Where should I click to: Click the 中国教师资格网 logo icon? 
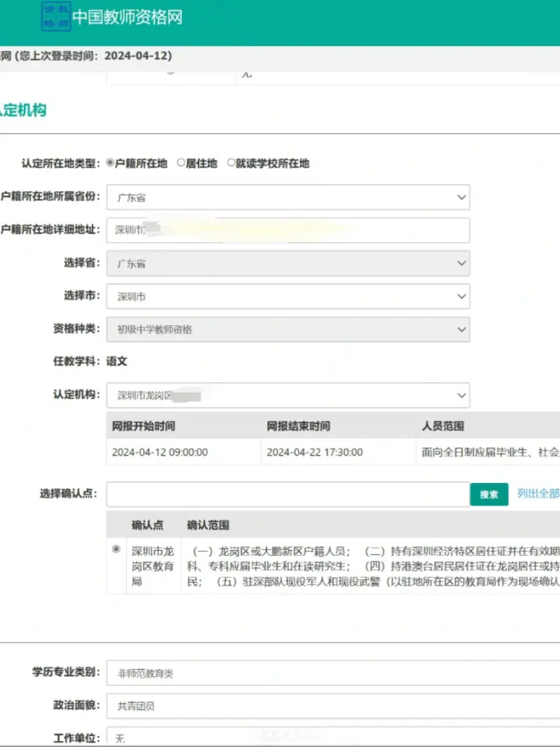click(56, 17)
